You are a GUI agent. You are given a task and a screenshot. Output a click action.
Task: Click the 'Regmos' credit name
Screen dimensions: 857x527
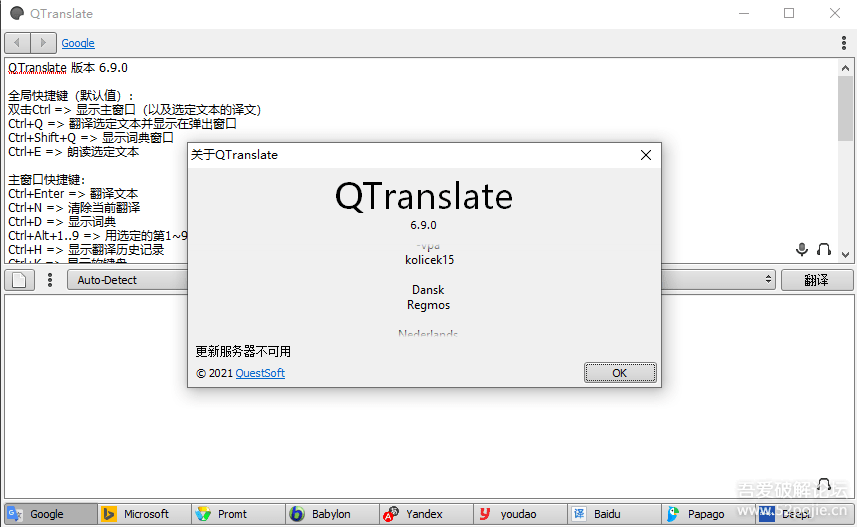click(x=428, y=305)
